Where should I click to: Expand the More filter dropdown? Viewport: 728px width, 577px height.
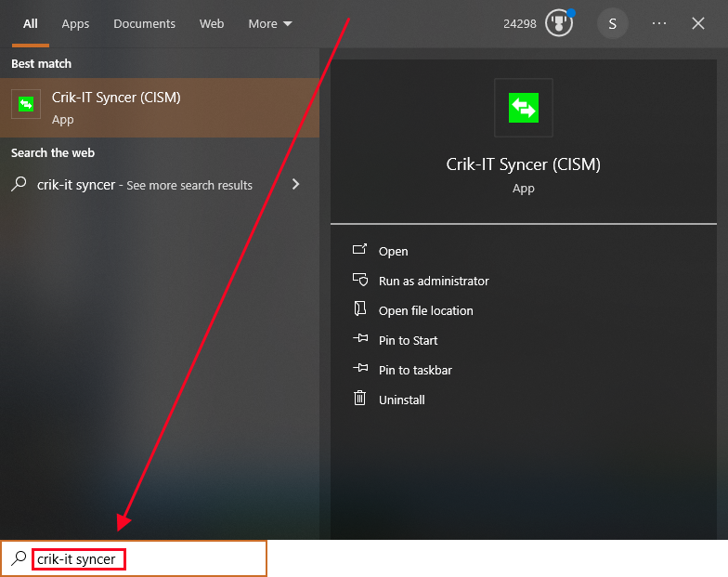(x=270, y=23)
